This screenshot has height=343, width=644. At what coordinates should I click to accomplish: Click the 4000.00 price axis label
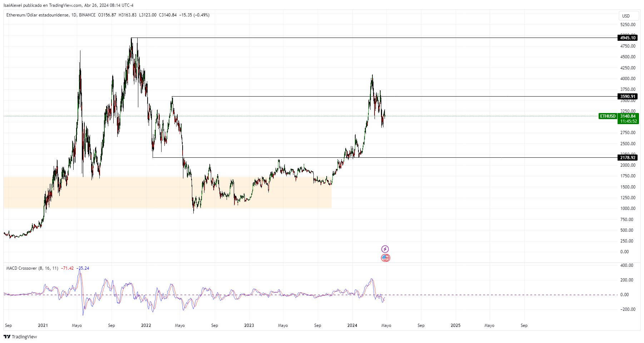click(628, 79)
